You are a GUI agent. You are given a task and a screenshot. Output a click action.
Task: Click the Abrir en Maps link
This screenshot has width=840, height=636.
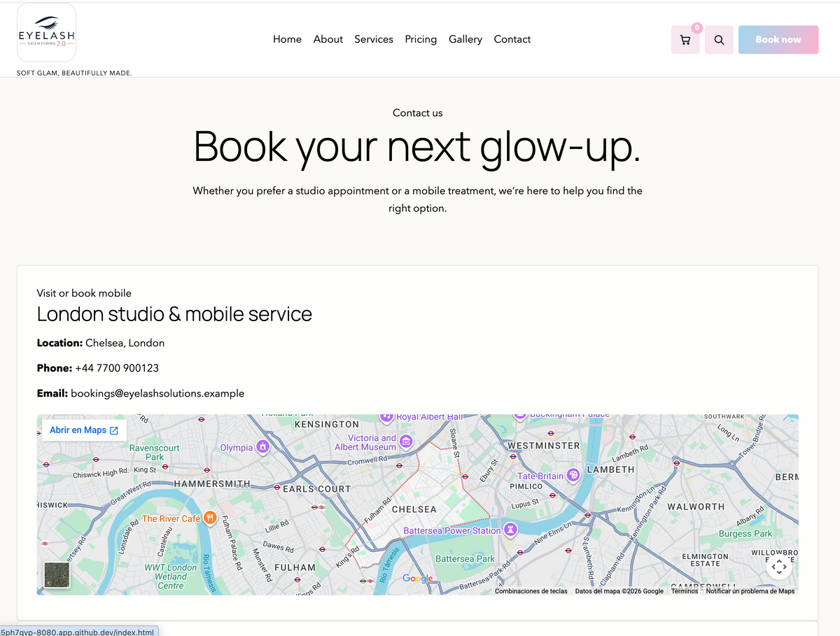[x=84, y=430]
